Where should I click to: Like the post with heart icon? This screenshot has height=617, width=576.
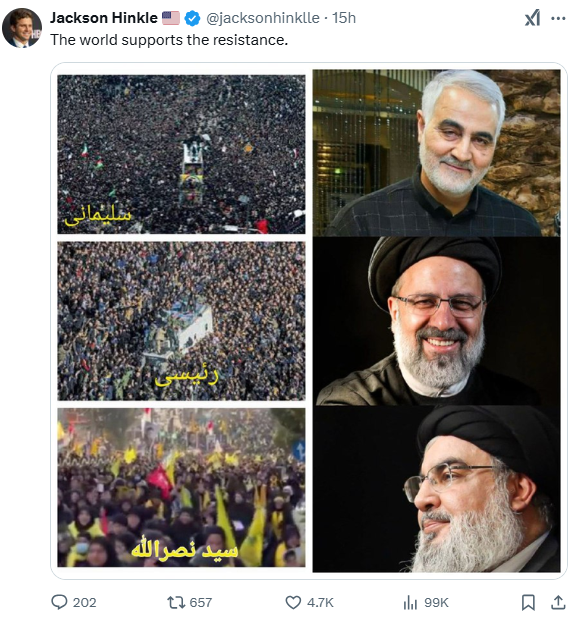pyautogui.click(x=293, y=602)
